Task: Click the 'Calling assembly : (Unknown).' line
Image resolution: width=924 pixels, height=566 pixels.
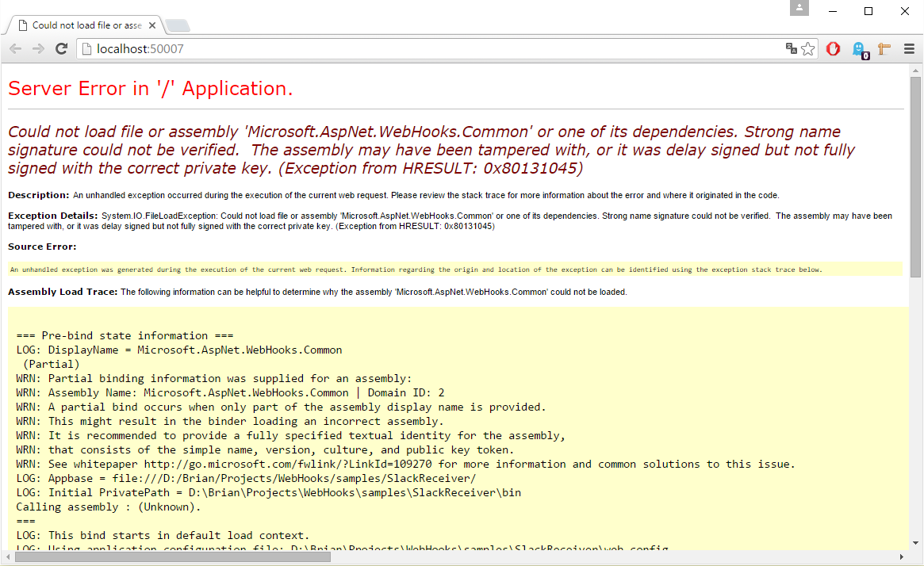Action: [109, 507]
